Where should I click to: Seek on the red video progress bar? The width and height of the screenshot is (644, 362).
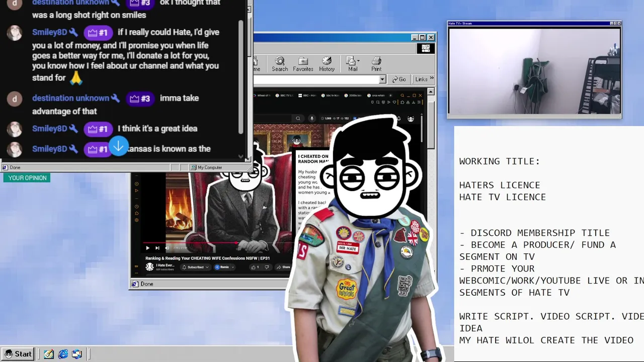coord(218,243)
